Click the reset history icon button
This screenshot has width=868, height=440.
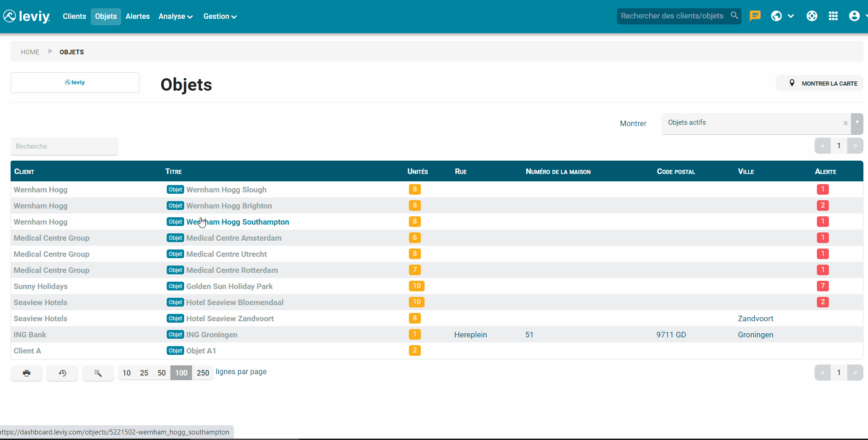point(62,373)
